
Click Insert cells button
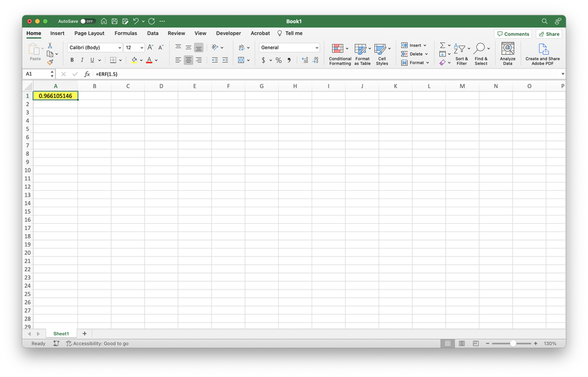(x=413, y=45)
